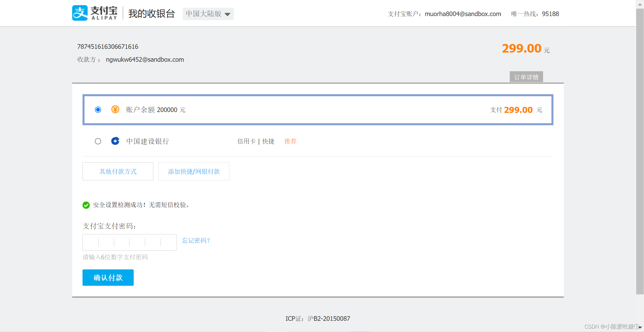Click the payee email ngwukw6452@sandbox.com
644x332 pixels.
145,59
